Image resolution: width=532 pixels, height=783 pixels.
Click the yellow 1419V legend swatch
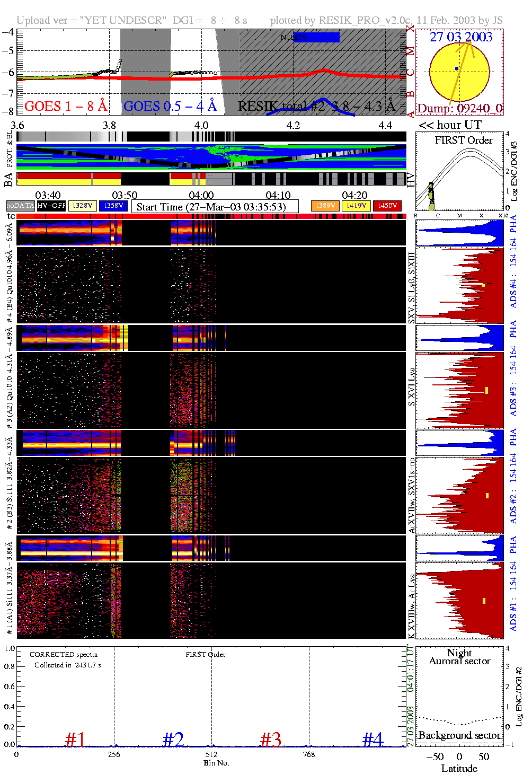[x=357, y=206]
